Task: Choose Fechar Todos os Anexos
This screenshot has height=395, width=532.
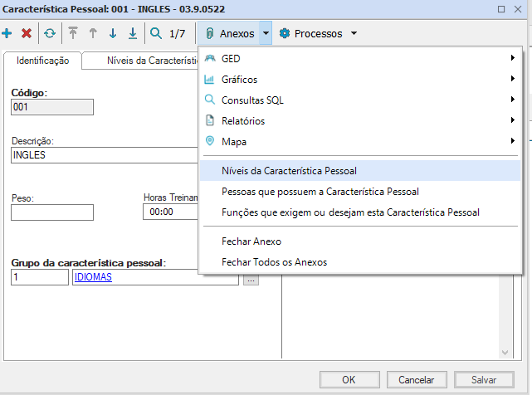Action: (x=274, y=262)
